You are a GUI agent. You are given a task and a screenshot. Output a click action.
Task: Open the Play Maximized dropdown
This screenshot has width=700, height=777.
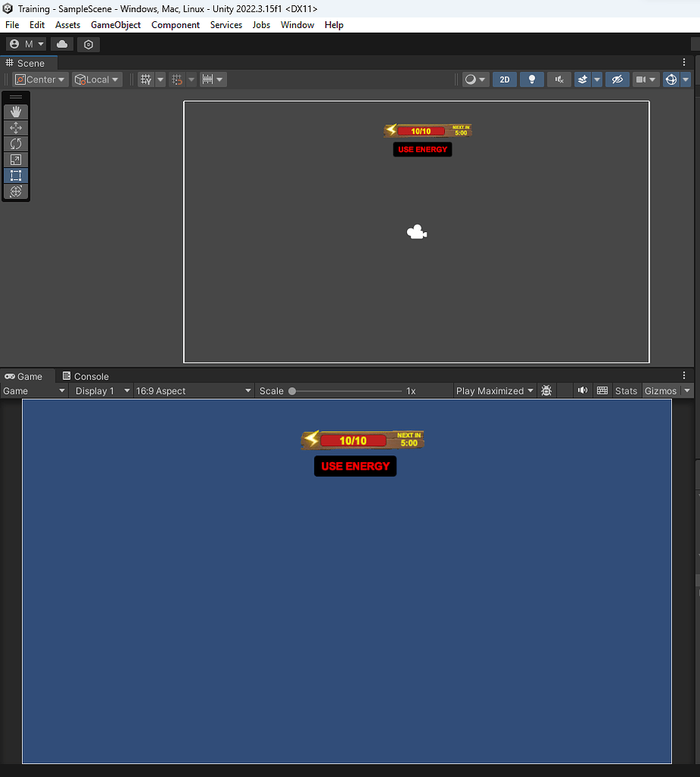(x=494, y=390)
